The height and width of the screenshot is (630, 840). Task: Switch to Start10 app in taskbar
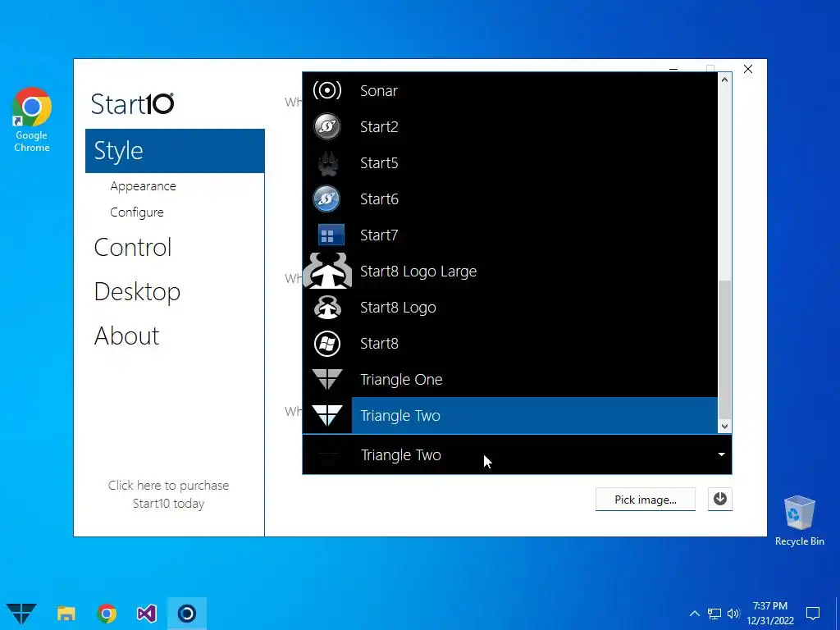click(x=186, y=614)
